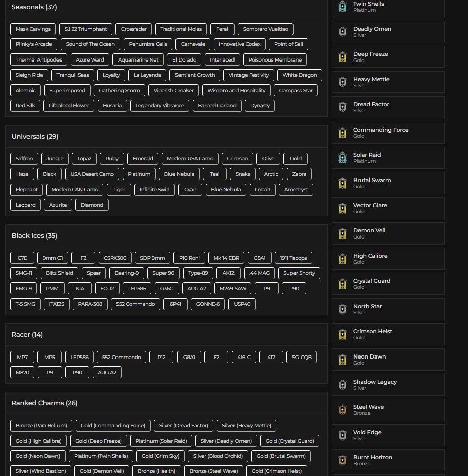Choose the Aquamarine Net tag
The width and height of the screenshot is (468, 476).
coord(138,59)
